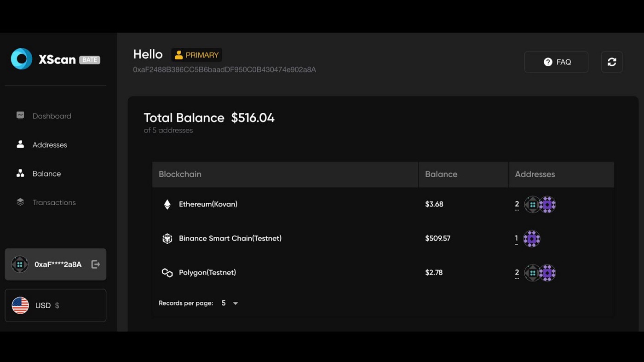This screenshot has width=644, height=362.
Task: Open the FAQ button
Action: 556,62
